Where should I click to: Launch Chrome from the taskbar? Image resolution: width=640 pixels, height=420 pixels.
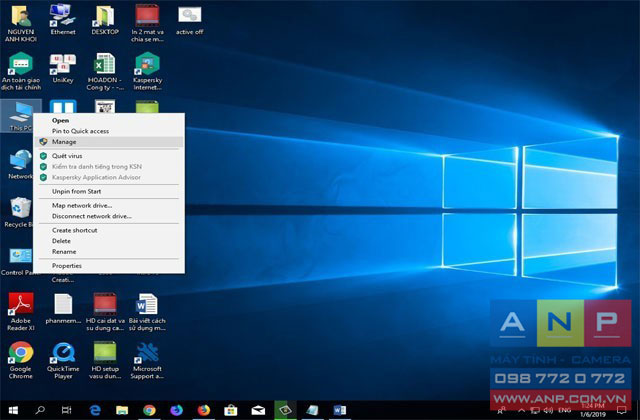coord(149,410)
